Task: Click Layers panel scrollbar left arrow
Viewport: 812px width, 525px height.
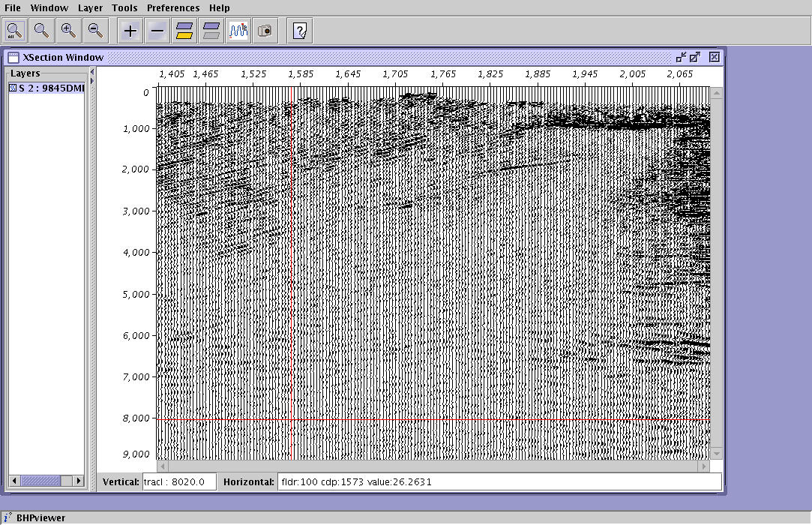Action: [x=14, y=481]
